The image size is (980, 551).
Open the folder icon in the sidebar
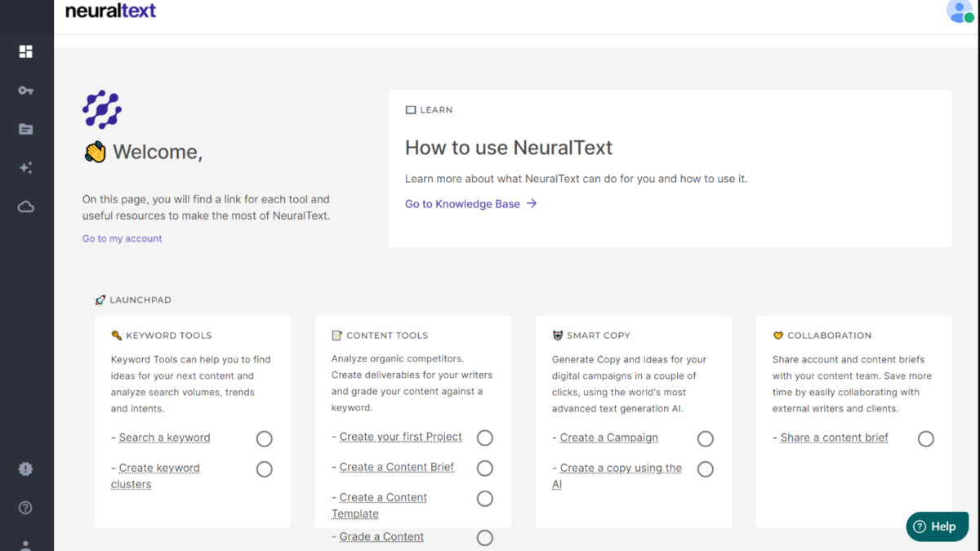[x=26, y=129]
